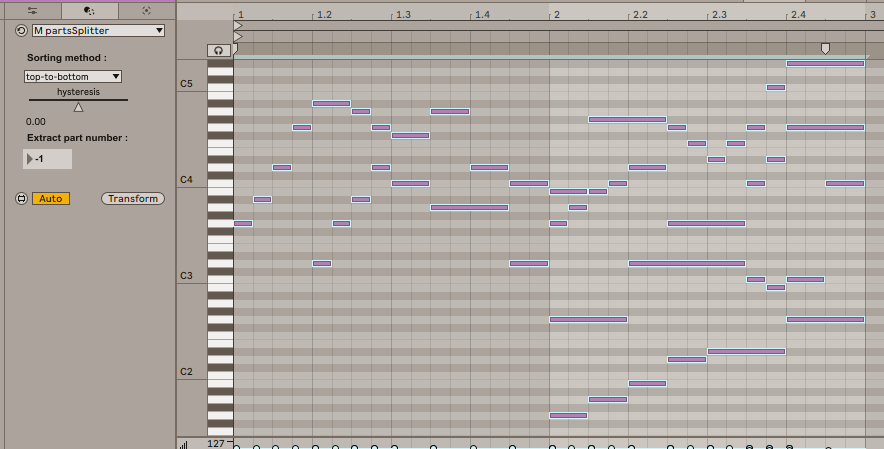The height and width of the screenshot is (449, 884).
Task: Open the Generate tools tab
Action: [x=147, y=11]
